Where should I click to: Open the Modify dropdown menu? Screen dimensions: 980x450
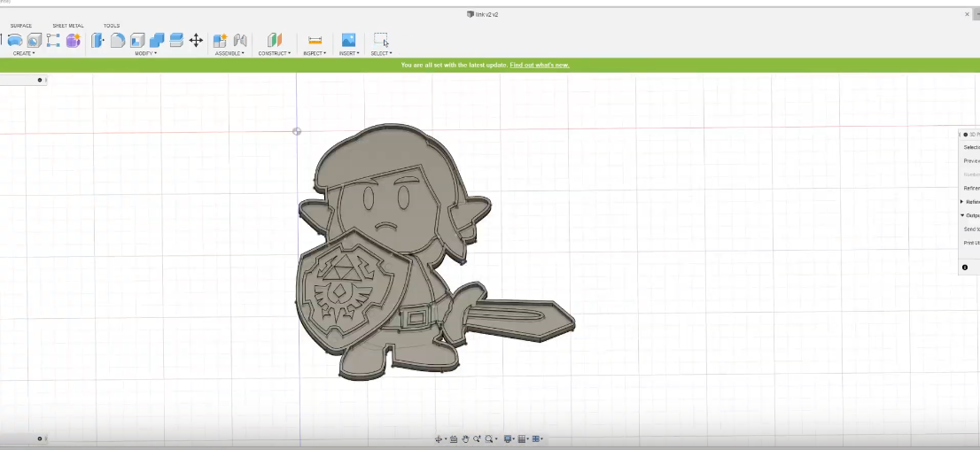[145, 54]
